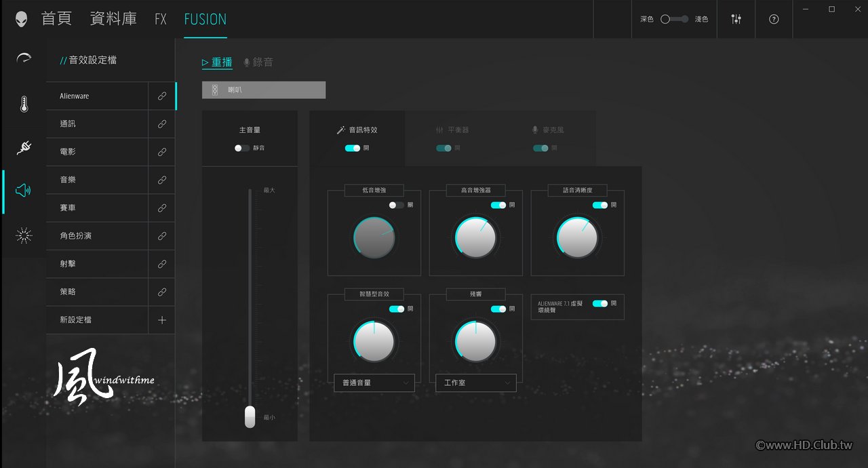Image resolution: width=868 pixels, height=468 pixels.
Task: Open the help question mark icon
Action: click(774, 19)
